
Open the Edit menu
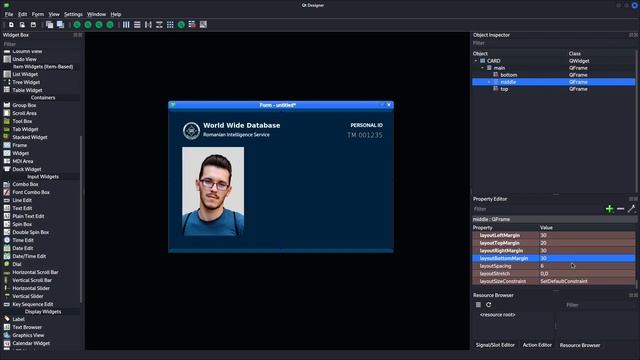click(22, 14)
